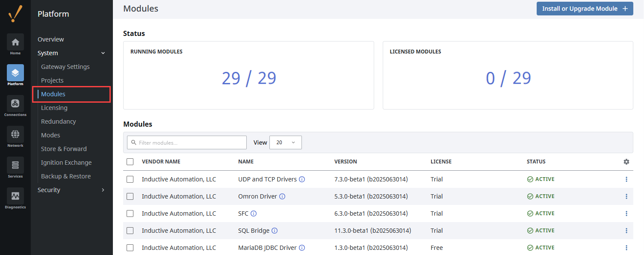This screenshot has height=255, width=644.
Task: Go to Backup & Restore
Action: tap(66, 176)
